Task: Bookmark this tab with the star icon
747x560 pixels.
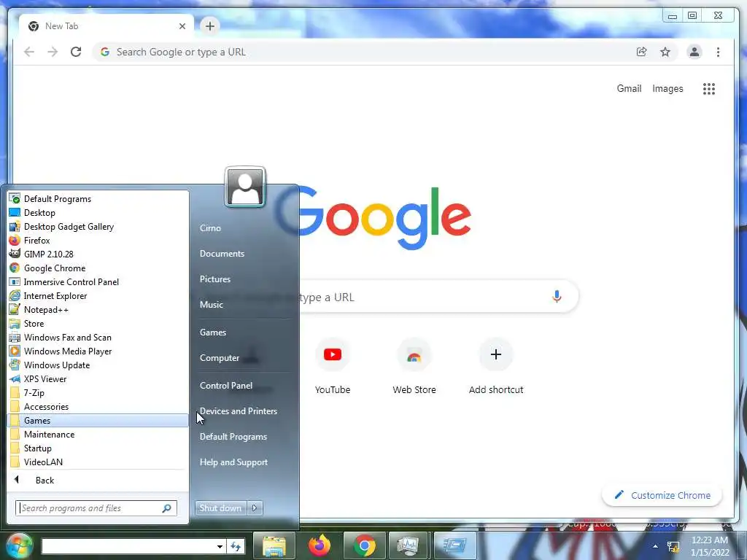Action: (x=665, y=52)
